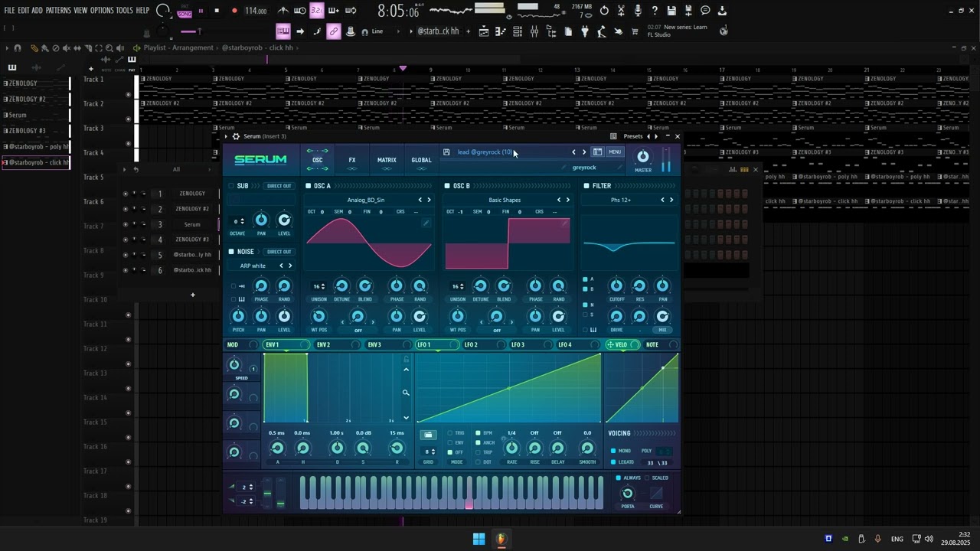
Task: Click Serum's MENU button
Action: point(615,152)
